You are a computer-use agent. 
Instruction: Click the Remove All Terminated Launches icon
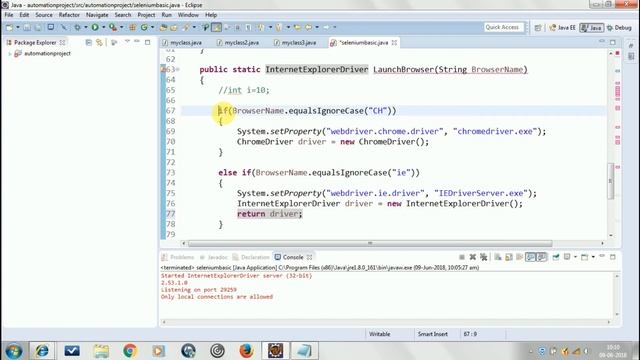[x=484, y=257]
